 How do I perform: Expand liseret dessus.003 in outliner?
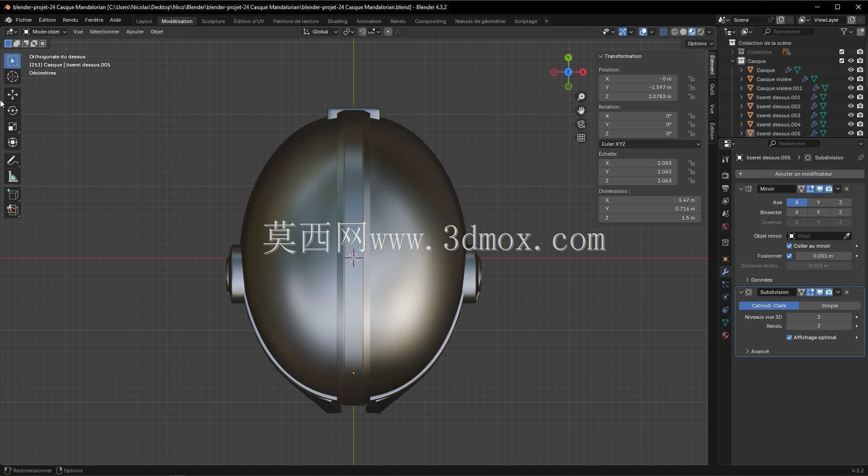click(741, 115)
